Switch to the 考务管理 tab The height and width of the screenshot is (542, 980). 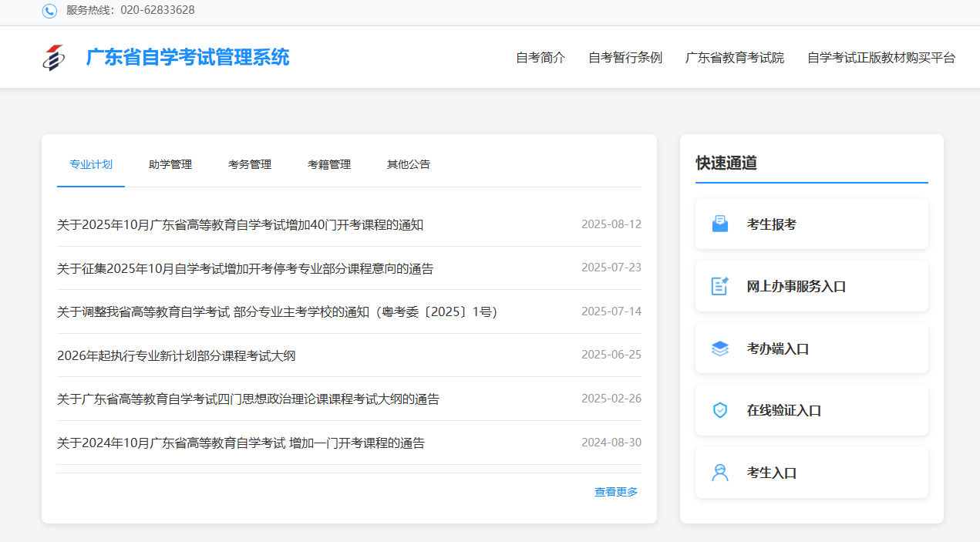[250, 164]
